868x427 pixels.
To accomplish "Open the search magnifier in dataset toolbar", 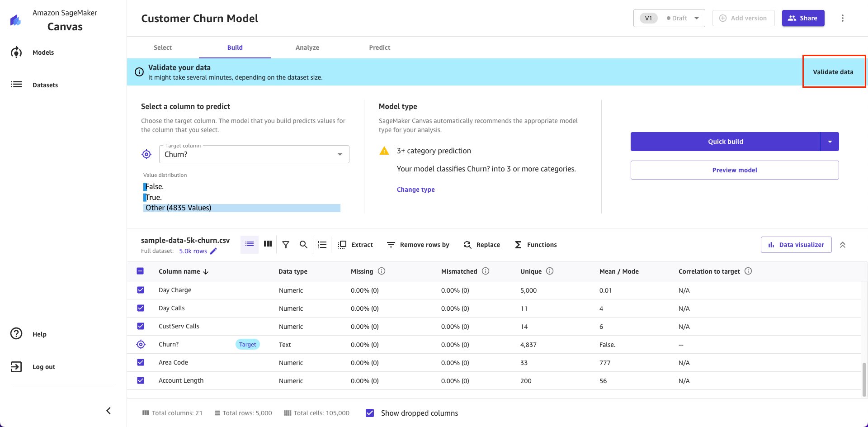I will (x=303, y=245).
